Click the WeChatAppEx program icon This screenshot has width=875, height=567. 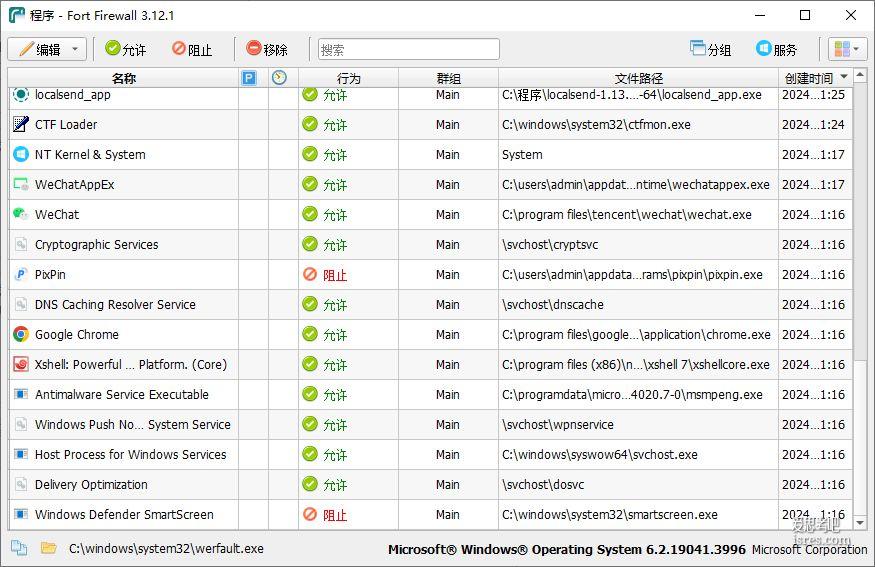click(x=21, y=184)
